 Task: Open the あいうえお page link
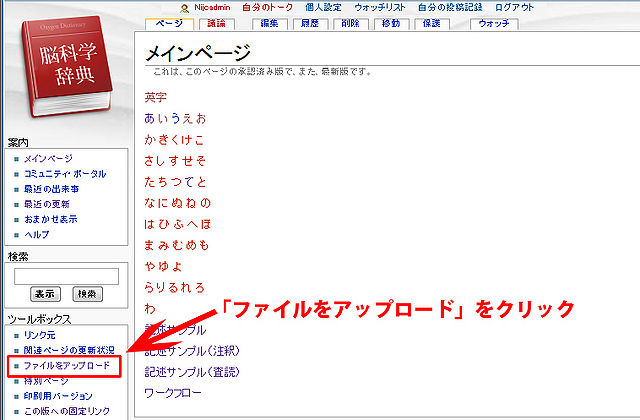[174, 118]
